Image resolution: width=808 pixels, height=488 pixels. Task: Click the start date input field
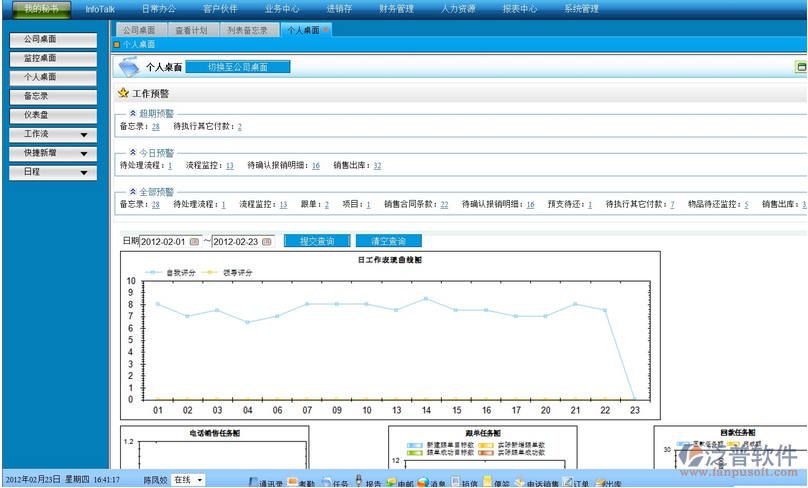point(164,241)
